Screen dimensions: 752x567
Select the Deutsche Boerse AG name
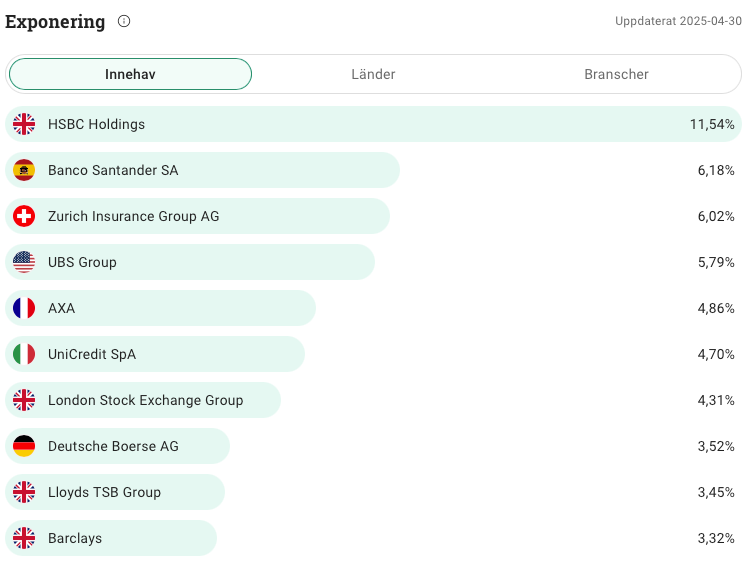click(x=113, y=446)
